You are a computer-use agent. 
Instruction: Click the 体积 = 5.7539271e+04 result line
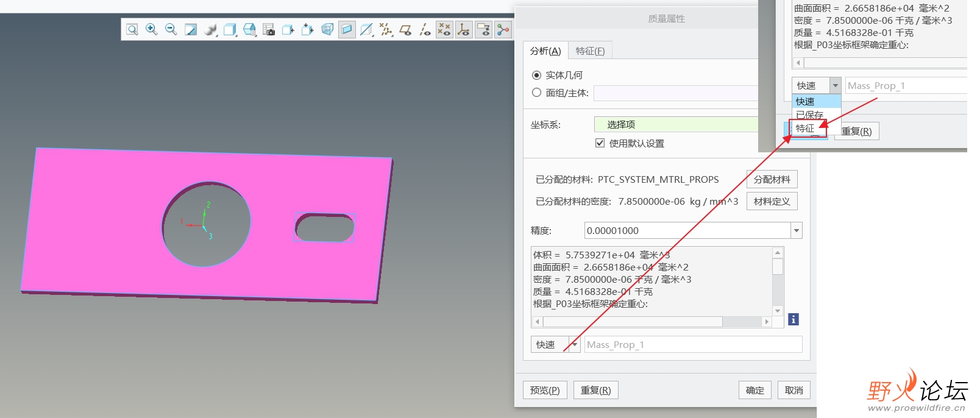coord(601,255)
